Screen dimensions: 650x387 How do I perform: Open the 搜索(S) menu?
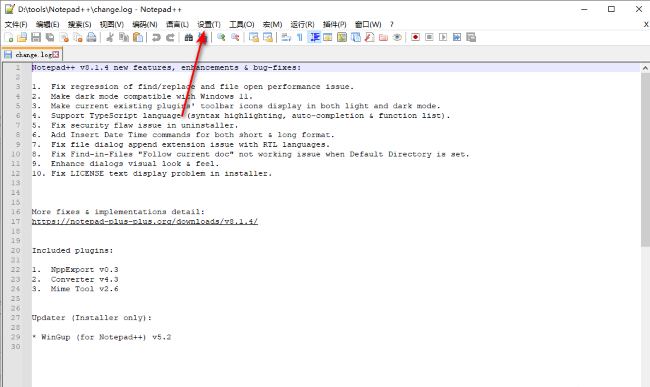80,24
